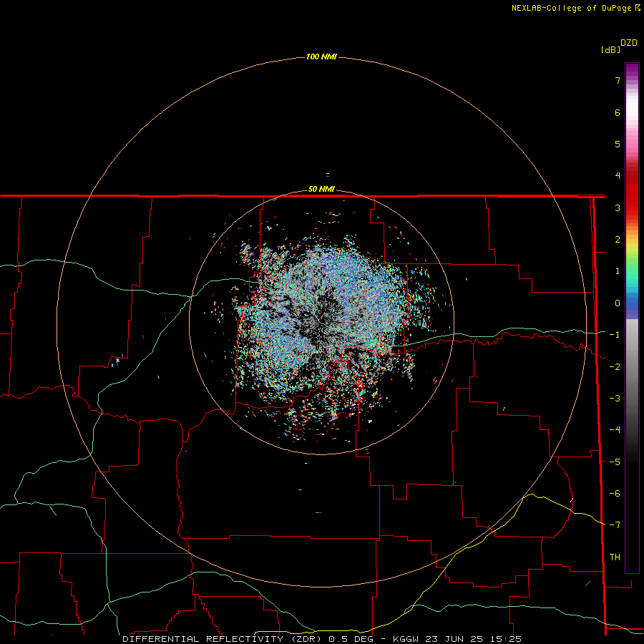This screenshot has width=644, height=644.
Task: Click the 23 JUN 25 date in the caption
Action: tap(455, 639)
